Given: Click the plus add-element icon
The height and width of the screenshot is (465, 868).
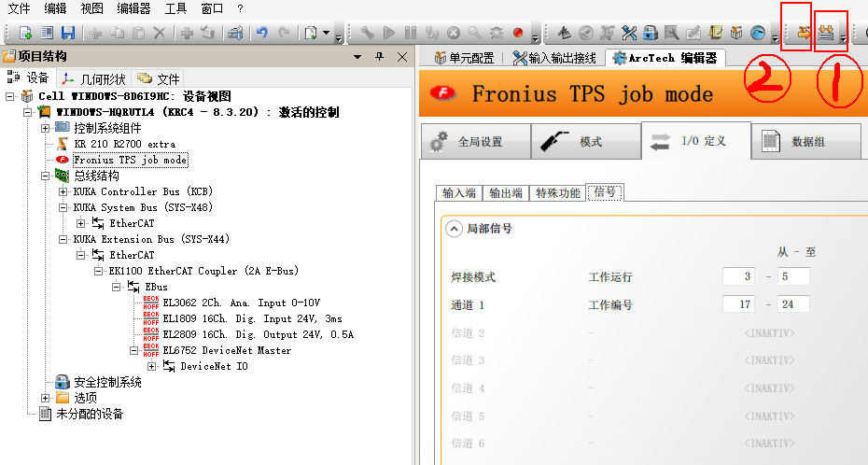Looking at the screenshot, I should 187,34.
